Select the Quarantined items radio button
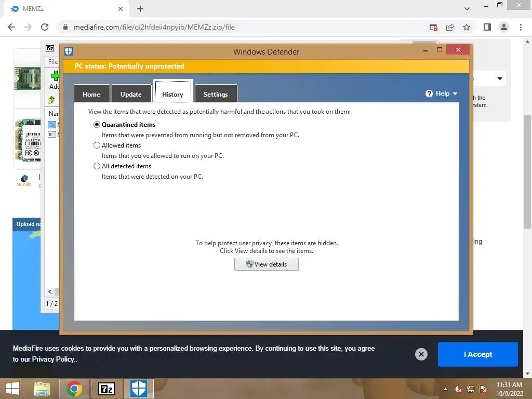This screenshot has height=399, width=532. click(97, 125)
